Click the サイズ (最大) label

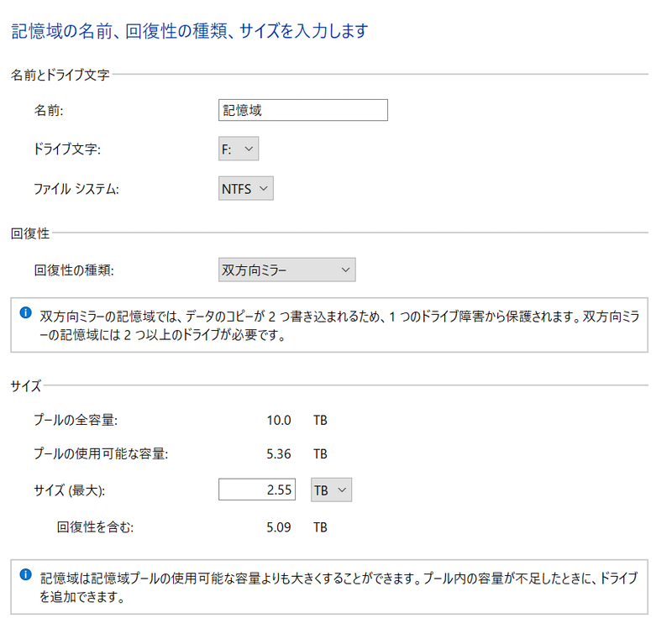[69, 490]
